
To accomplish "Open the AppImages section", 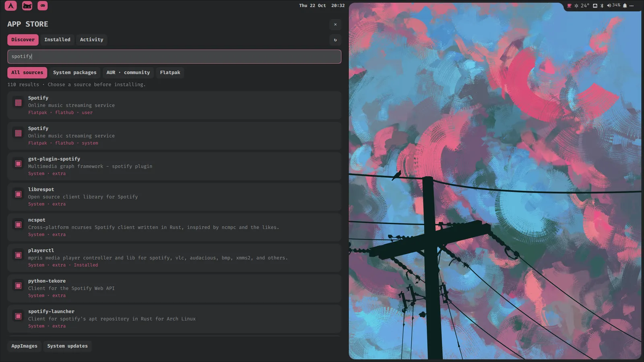I will tap(24, 346).
